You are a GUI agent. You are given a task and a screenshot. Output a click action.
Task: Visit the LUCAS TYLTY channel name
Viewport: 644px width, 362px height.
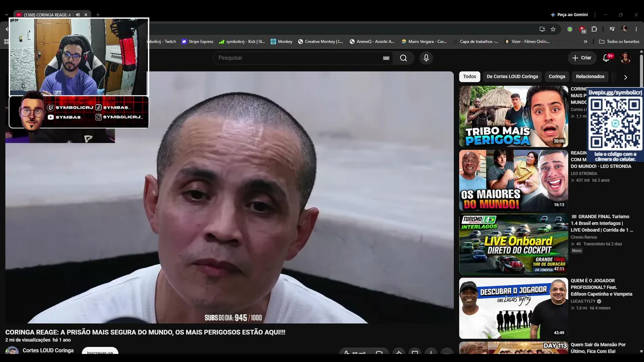point(583,301)
